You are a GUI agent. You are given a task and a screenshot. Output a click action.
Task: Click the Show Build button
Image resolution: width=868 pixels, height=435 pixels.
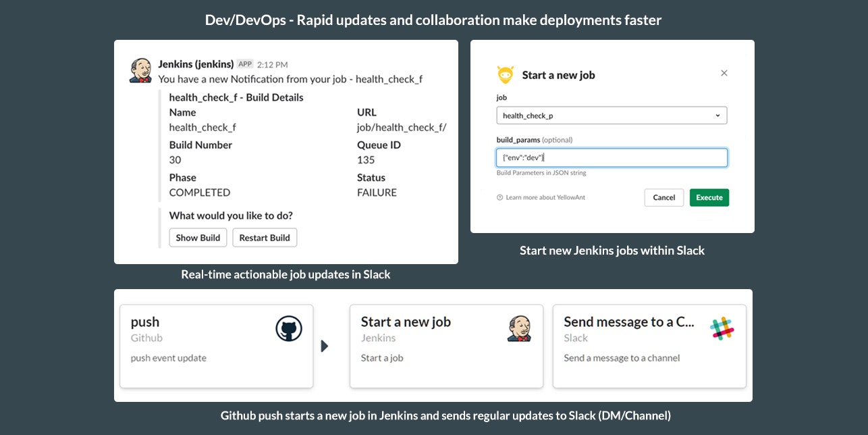198,237
